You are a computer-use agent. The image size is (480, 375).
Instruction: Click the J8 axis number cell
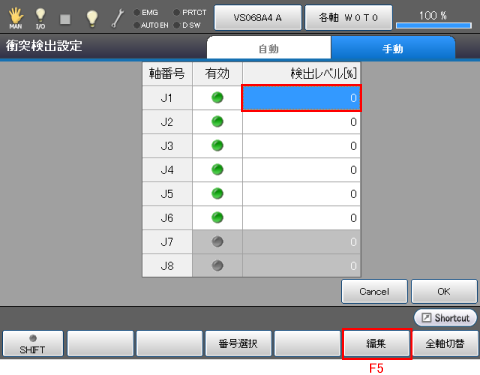coord(167,266)
